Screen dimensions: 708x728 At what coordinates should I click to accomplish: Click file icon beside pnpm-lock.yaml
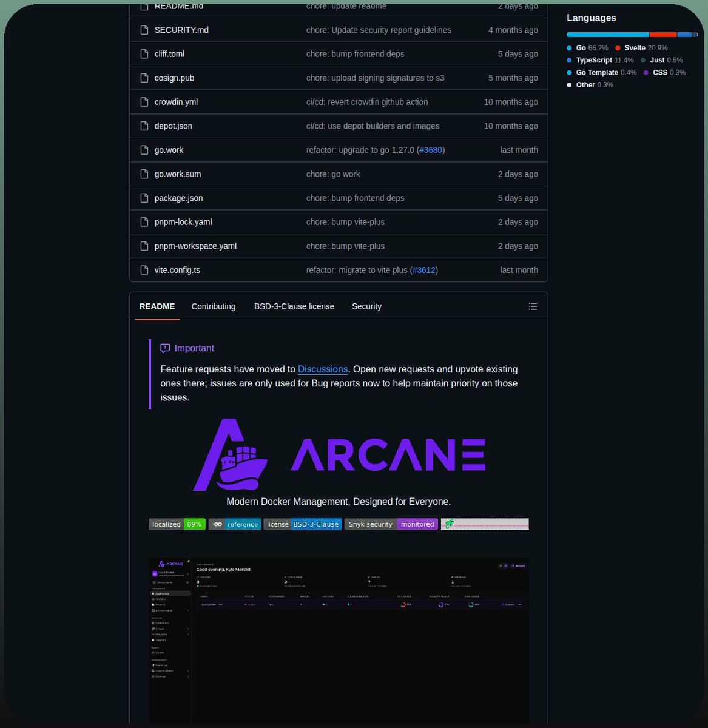[x=144, y=222]
